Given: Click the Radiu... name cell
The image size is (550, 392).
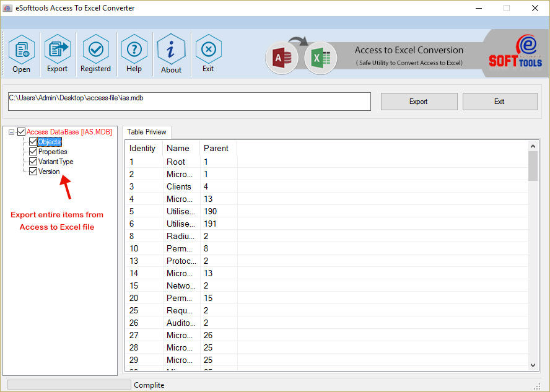Looking at the screenshot, I should pos(181,236).
